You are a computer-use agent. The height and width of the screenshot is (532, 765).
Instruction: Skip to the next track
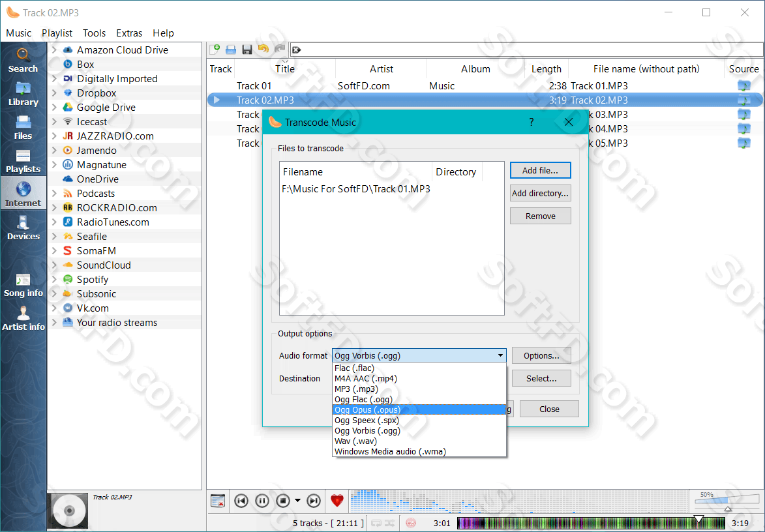[x=314, y=501]
